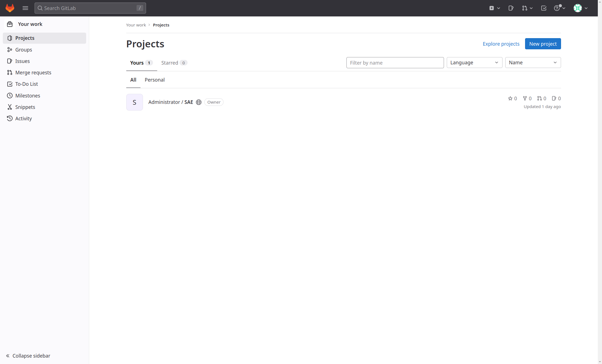Screen dimensions: 602x364
Task: Click merge requests count icon for SAE
Action: [540, 98]
